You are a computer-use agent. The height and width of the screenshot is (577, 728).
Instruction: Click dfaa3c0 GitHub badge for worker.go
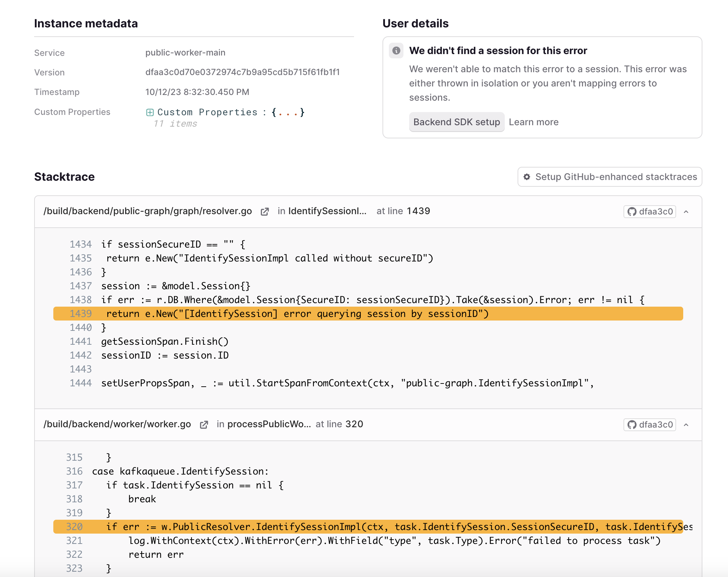650,425
